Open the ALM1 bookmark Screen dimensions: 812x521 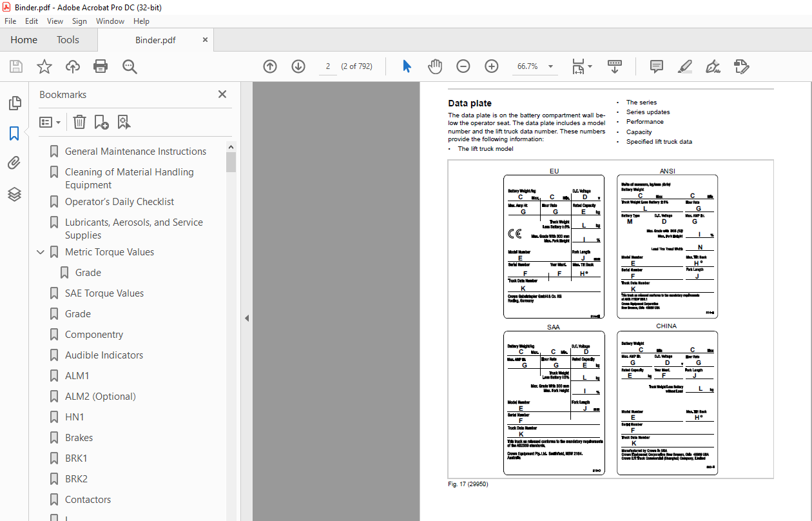click(x=77, y=376)
